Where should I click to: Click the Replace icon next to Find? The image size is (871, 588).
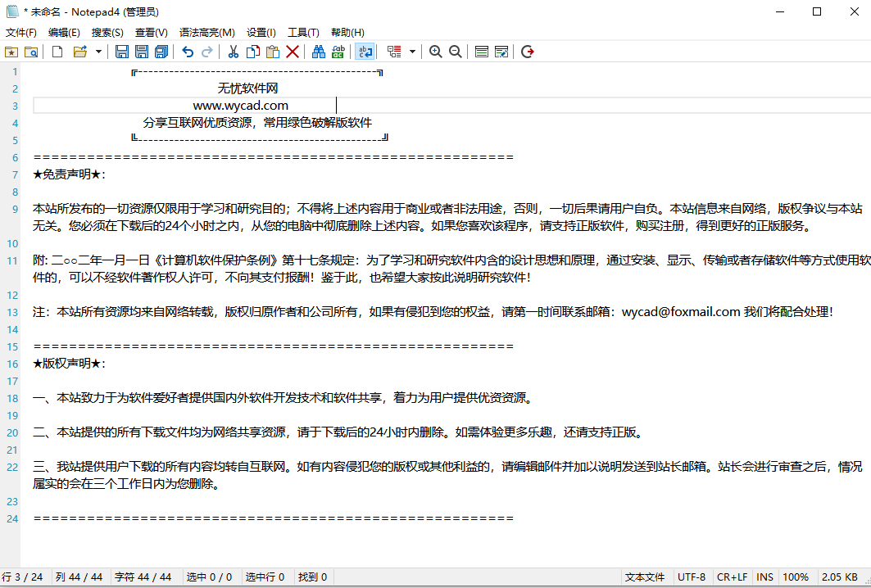click(x=338, y=52)
